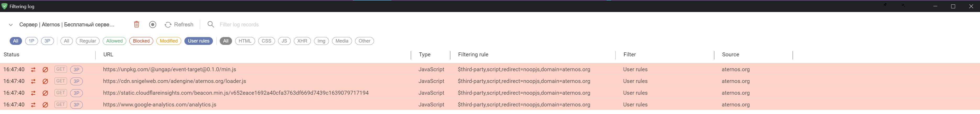Viewport: 980px width, 114px height.
Task: Select the 'All' type filter chip before HTML
Action: click(x=226, y=41)
